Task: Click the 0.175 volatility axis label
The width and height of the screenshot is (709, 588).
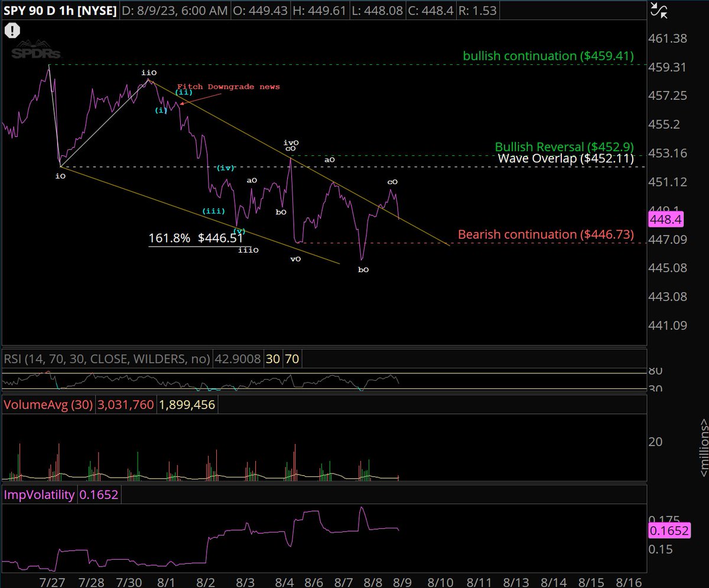Action: 664,520
